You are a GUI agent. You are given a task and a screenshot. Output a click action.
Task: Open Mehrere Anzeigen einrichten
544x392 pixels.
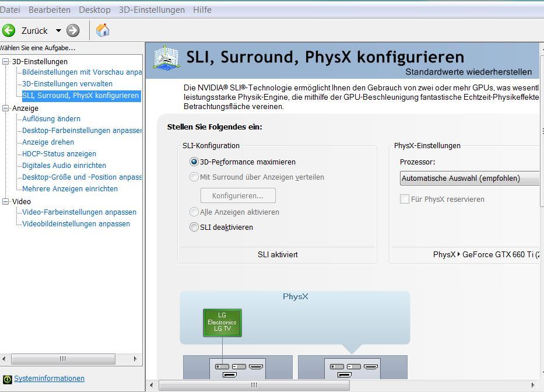(70, 189)
